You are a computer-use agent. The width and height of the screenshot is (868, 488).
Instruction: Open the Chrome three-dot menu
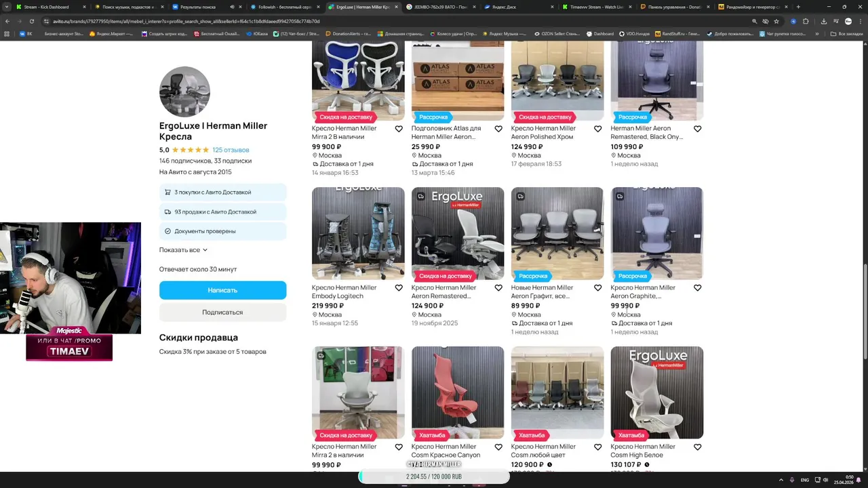(x=860, y=21)
